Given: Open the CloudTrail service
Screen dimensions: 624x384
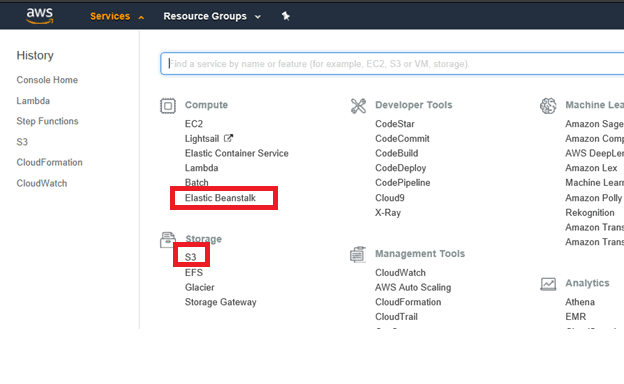Looking at the screenshot, I should (396, 317).
